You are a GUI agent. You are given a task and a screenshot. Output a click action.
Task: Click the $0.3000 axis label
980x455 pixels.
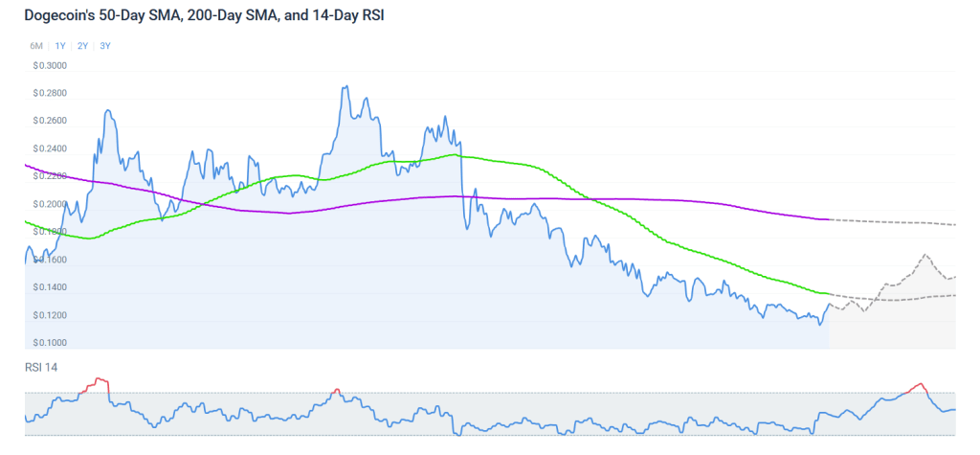[x=50, y=66]
